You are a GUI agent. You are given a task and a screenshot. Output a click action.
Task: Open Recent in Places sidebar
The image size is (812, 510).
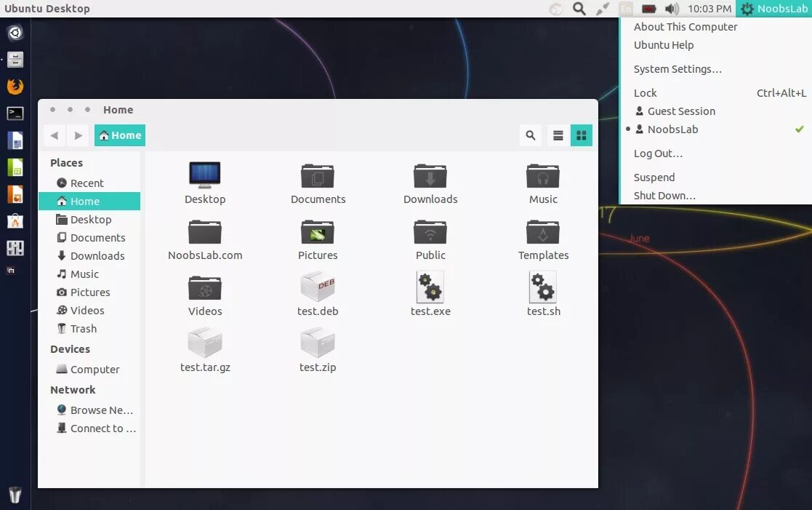(x=89, y=183)
